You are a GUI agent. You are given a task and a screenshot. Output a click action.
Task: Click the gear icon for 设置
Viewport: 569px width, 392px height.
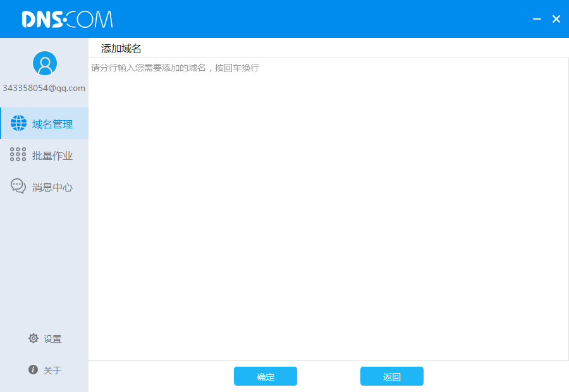34,338
